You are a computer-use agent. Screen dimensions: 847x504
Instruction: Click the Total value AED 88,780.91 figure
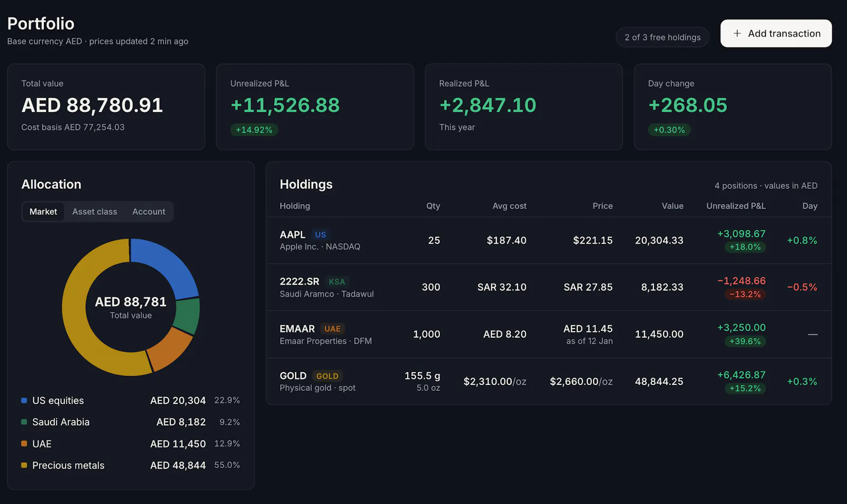point(92,105)
